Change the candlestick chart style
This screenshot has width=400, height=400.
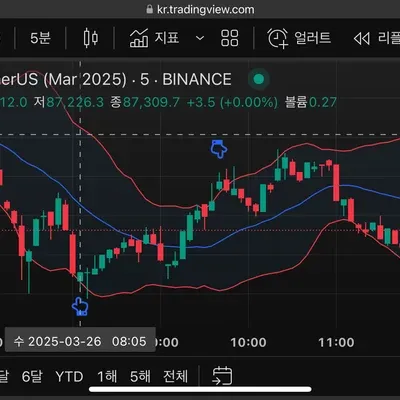coord(90,38)
